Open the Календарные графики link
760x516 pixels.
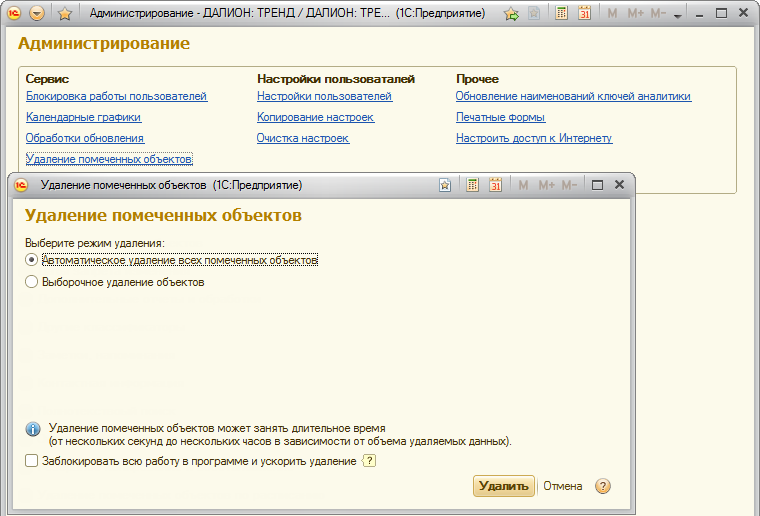point(83,117)
